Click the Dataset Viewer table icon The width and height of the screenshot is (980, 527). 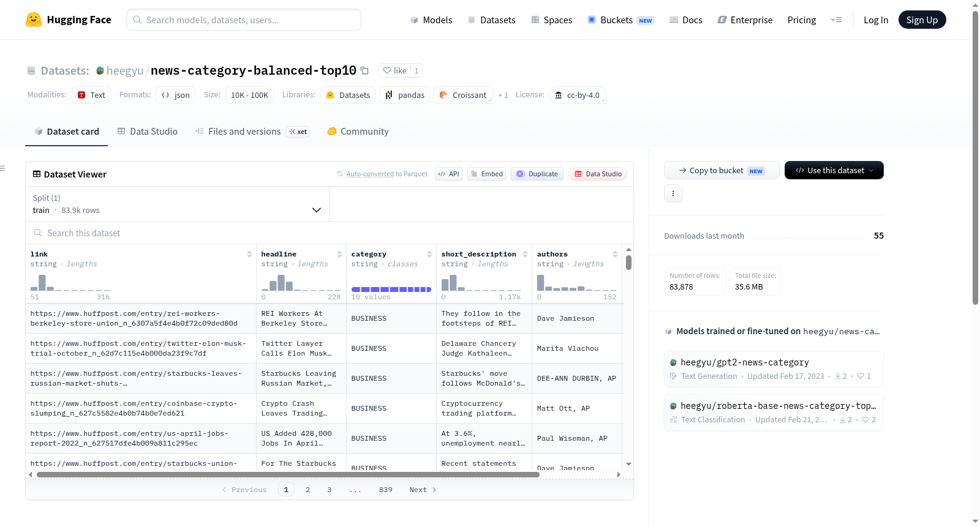(37, 174)
